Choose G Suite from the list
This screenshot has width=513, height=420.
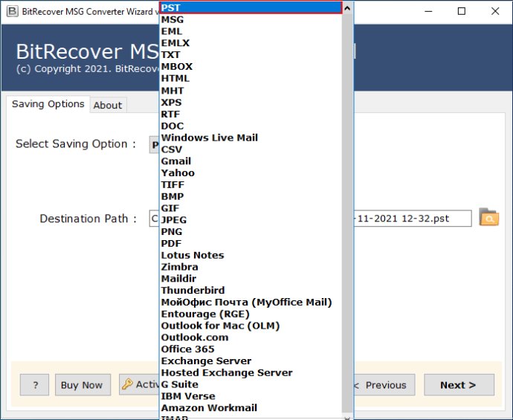tap(251, 384)
